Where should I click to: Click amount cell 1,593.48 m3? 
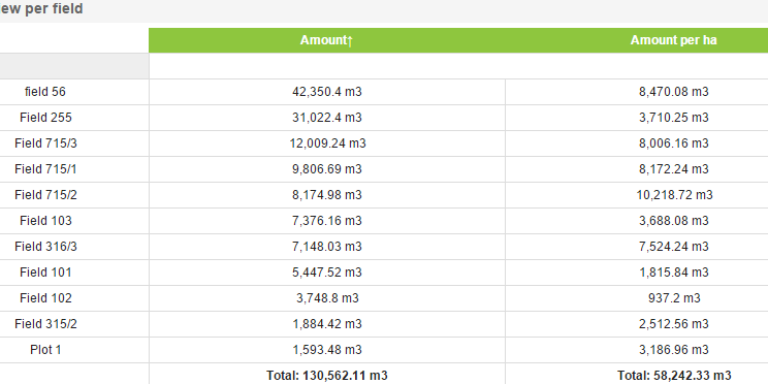327,350
